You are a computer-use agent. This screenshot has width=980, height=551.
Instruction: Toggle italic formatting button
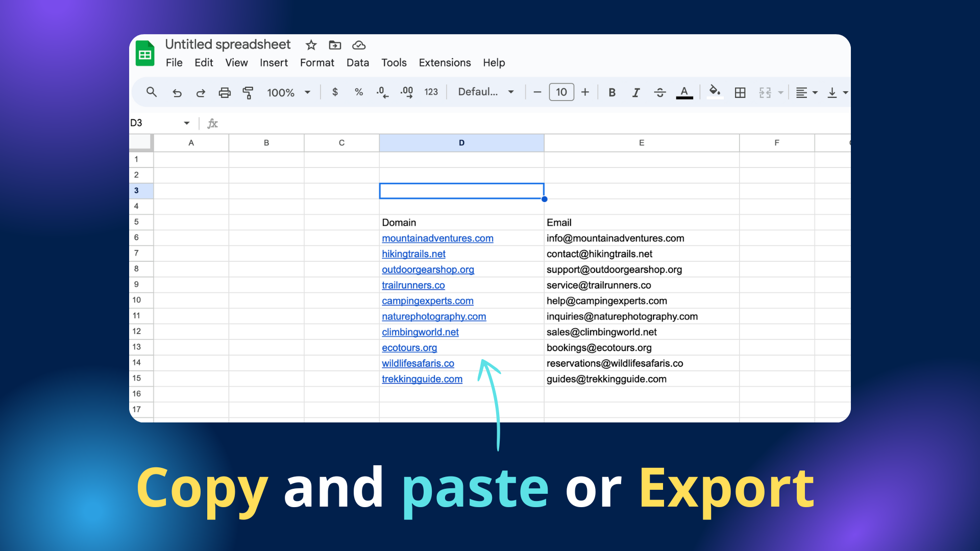635,92
